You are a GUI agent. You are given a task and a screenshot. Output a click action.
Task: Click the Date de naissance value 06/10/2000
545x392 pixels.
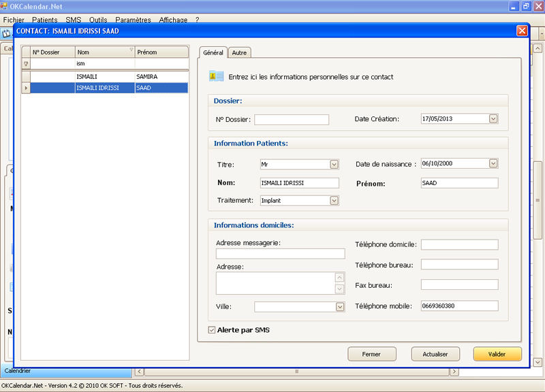437,163
